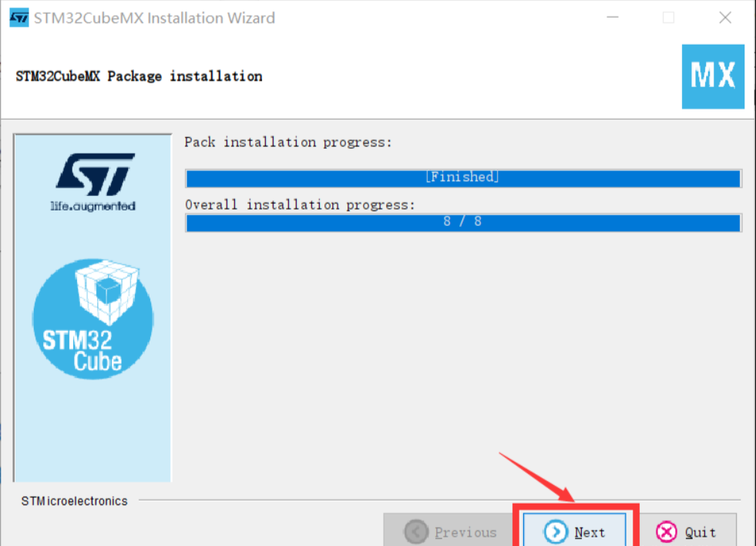
Task: Click the STM32 Cube circular logo
Action: (x=93, y=318)
